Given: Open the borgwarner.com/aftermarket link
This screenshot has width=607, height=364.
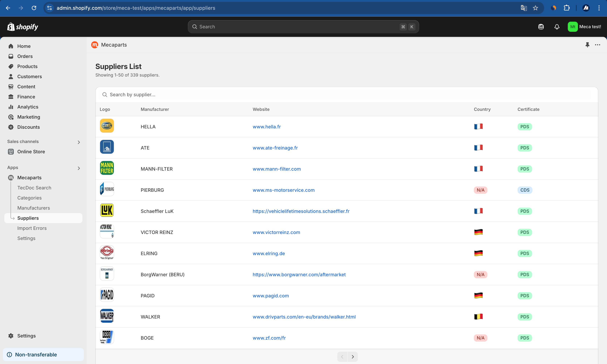Looking at the screenshot, I should [x=299, y=274].
